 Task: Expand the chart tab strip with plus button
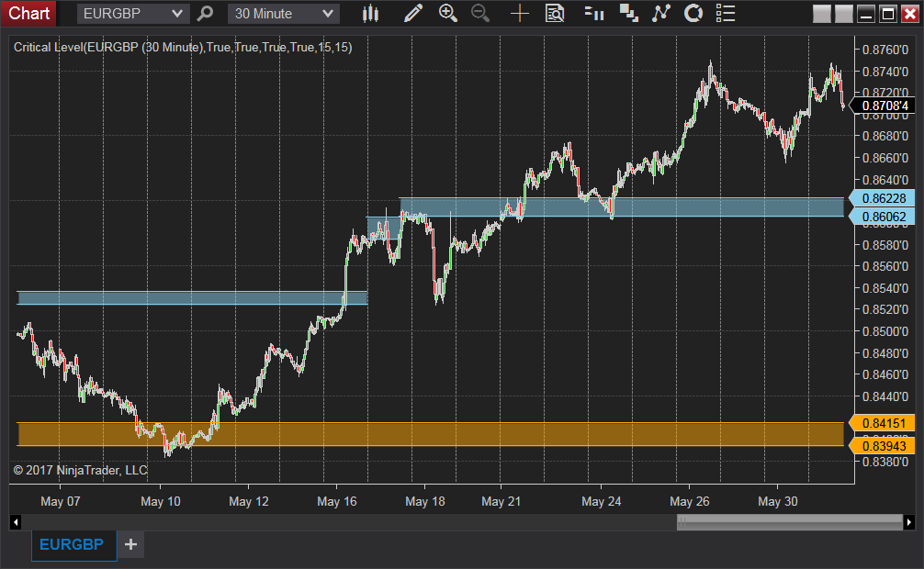pyautogui.click(x=130, y=544)
